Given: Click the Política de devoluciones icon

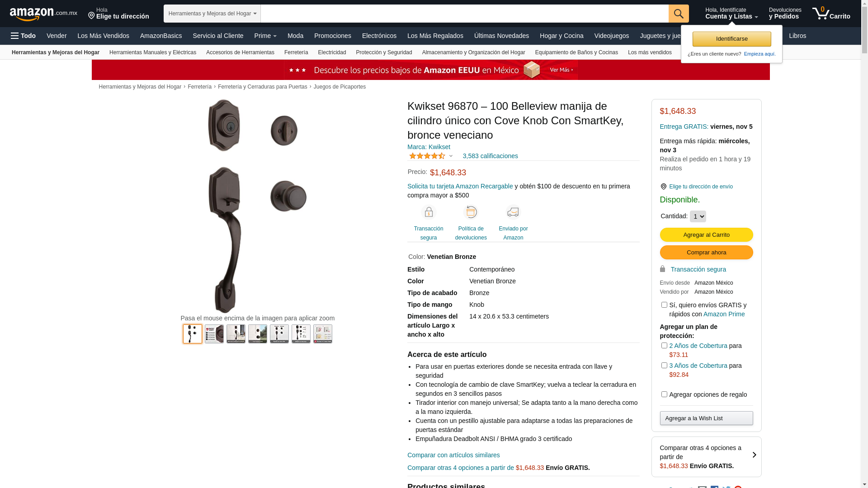Looking at the screenshot, I should 471,212.
